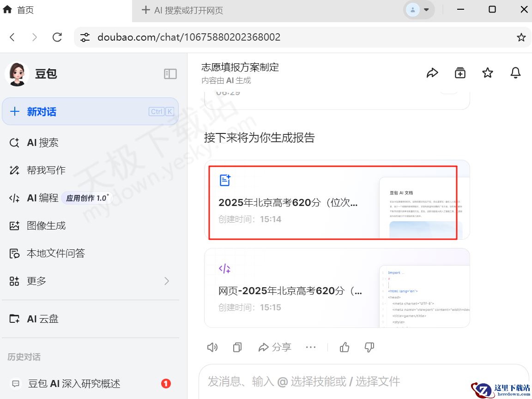Viewport: 532px width, 399px height.
Task: Click the 更多 grid icon
Action: (x=14, y=281)
